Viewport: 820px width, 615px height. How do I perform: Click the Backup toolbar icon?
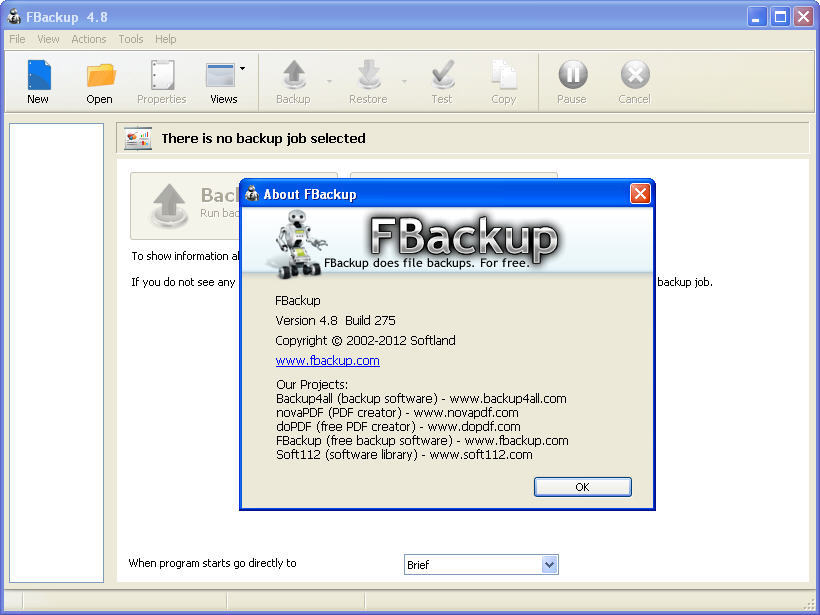[294, 74]
